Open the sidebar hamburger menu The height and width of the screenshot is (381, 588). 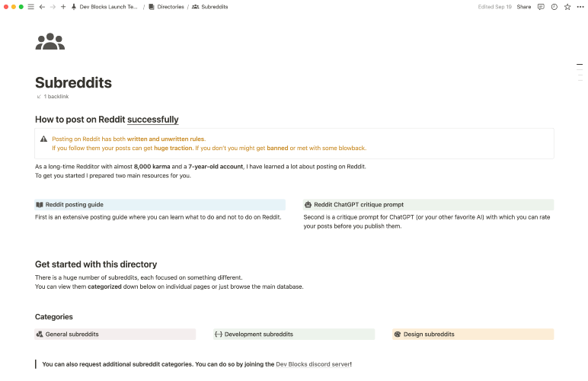click(31, 7)
